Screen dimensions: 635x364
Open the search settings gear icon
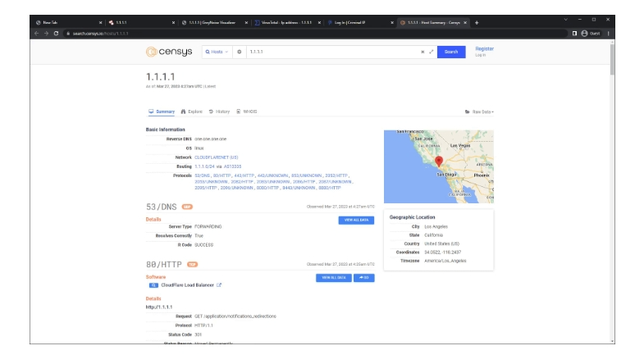[240, 52]
